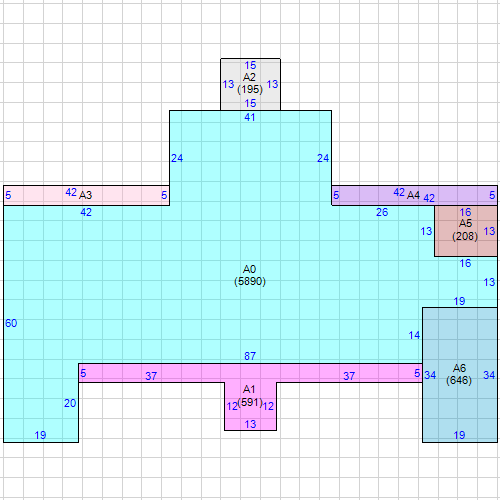Select the 13 dimension inside A5's right edge
500x500 pixels.
pos(489,231)
